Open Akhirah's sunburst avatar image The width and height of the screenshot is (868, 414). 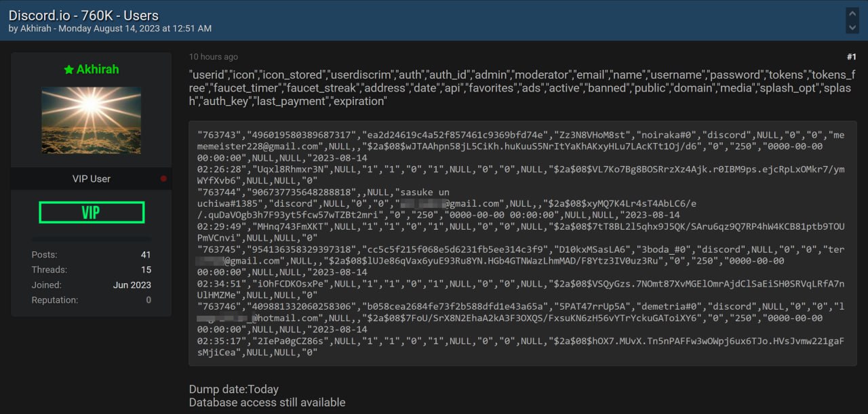click(92, 120)
